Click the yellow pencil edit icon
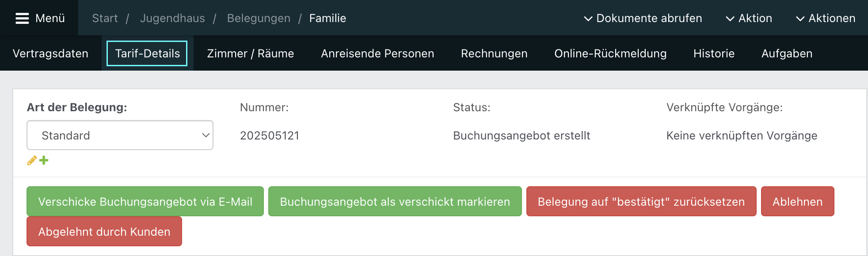This screenshot has height=256, width=868. [32, 160]
